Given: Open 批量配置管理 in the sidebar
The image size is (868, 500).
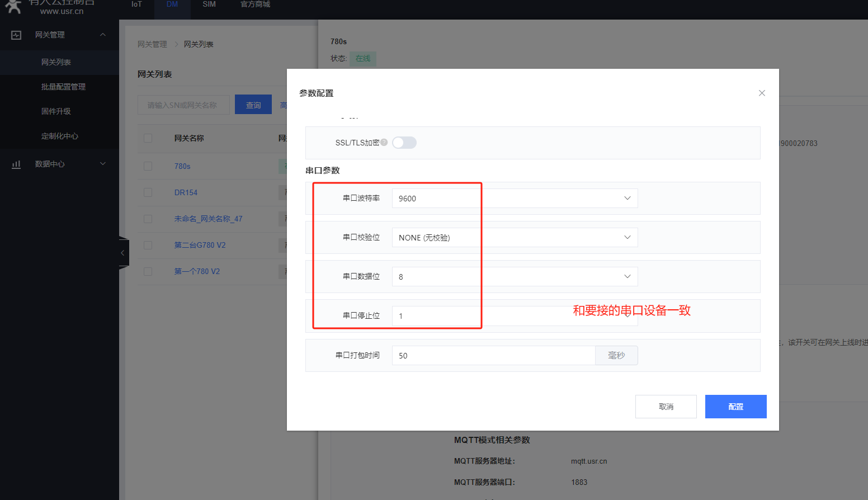Looking at the screenshot, I should [63, 87].
